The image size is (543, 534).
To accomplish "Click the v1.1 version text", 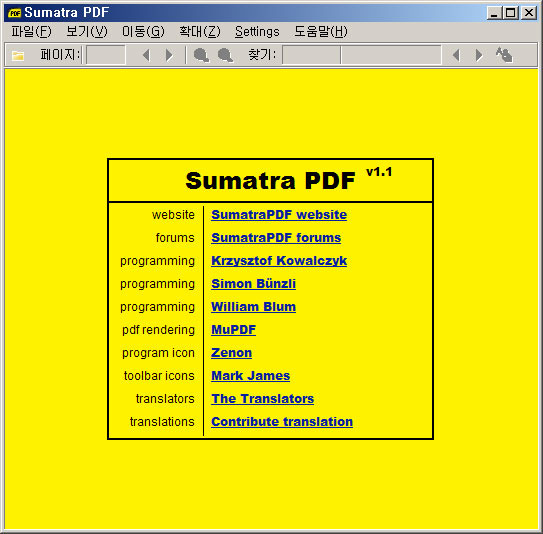I will [379, 172].
